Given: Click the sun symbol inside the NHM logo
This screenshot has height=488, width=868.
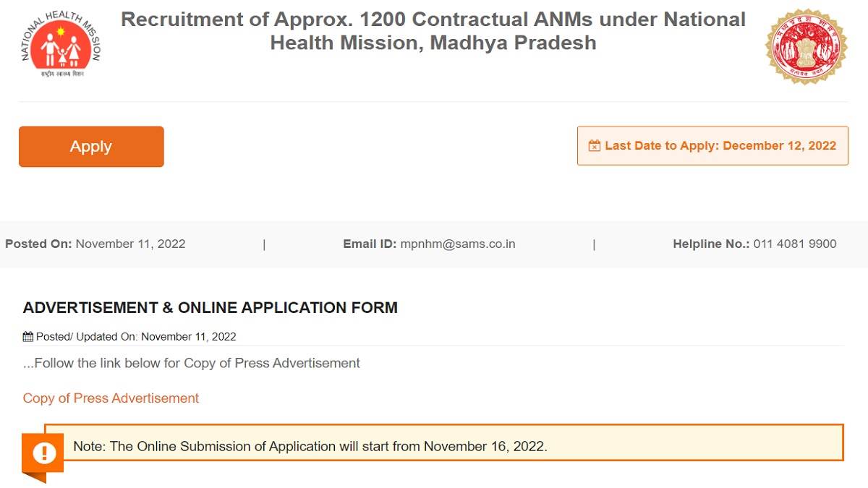Looking at the screenshot, I should click(61, 30).
